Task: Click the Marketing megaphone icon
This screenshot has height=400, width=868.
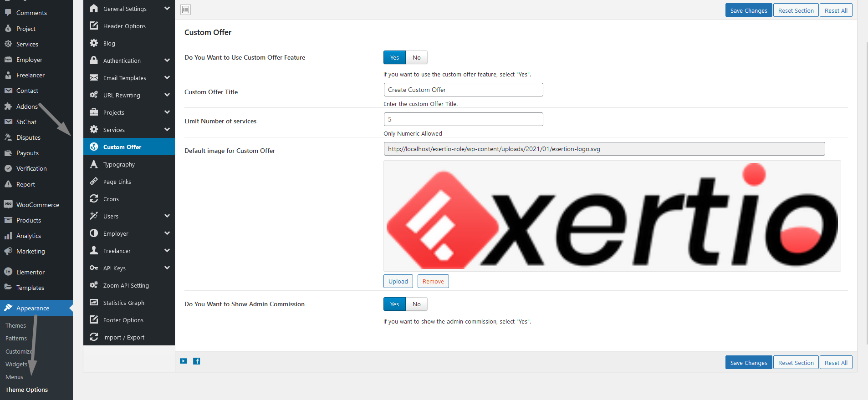Action: [8, 251]
